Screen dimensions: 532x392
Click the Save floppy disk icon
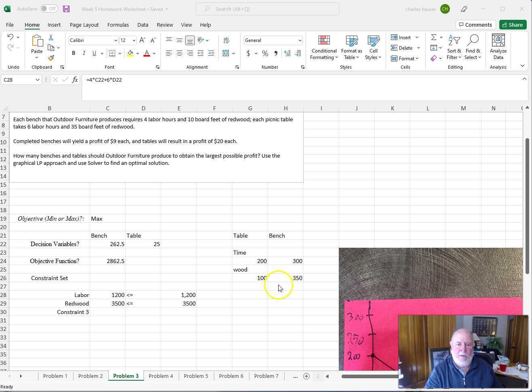tap(66, 9)
